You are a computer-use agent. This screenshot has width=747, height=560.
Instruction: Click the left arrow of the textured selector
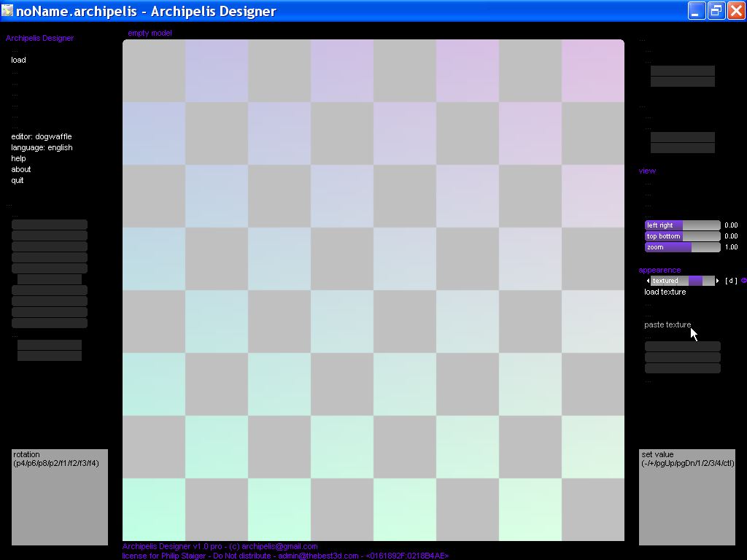(x=648, y=281)
